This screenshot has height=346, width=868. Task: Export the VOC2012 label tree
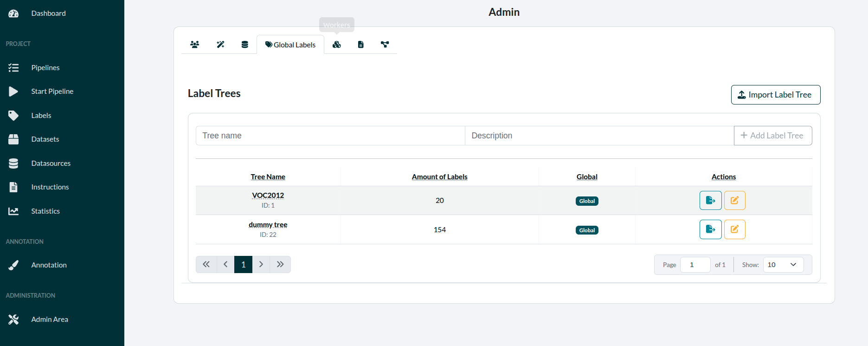(x=710, y=201)
